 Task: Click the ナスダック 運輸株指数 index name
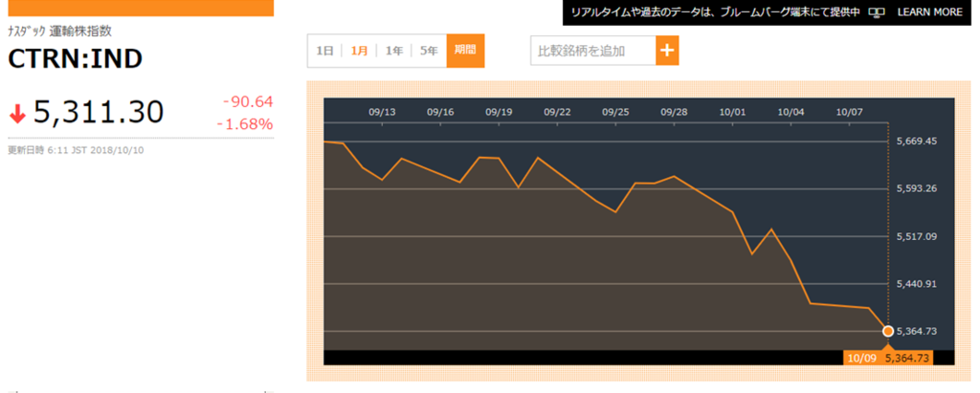pyautogui.click(x=60, y=32)
